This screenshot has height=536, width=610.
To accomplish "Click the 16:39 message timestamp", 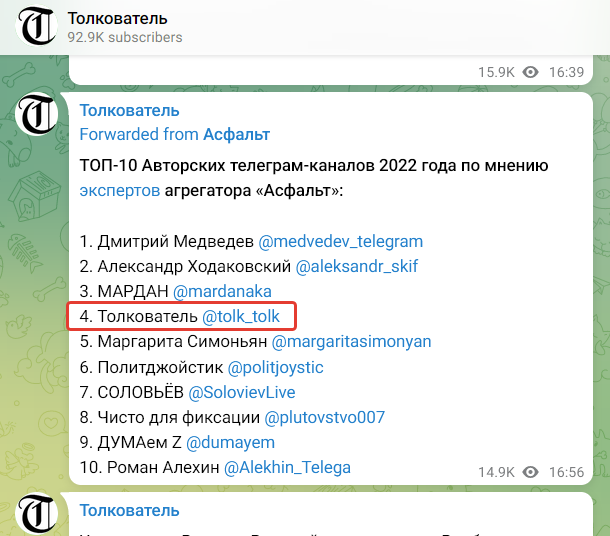I will tap(566, 72).
